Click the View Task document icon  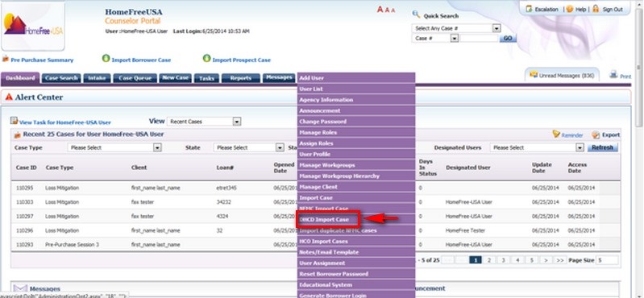(14, 120)
